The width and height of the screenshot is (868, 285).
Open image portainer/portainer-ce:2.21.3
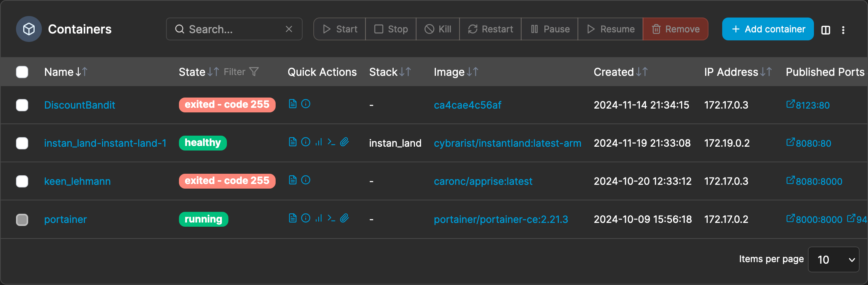[x=501, y=219]
